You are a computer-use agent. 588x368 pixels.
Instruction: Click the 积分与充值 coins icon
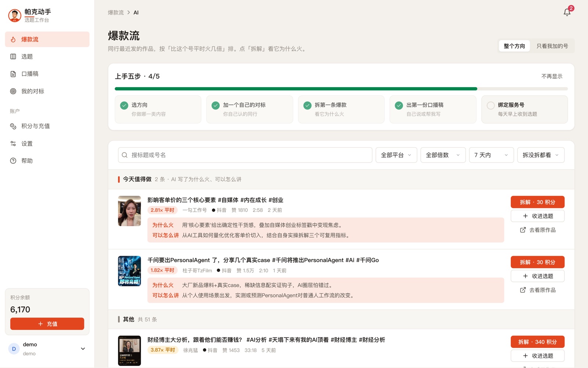(x=13, y=126)
